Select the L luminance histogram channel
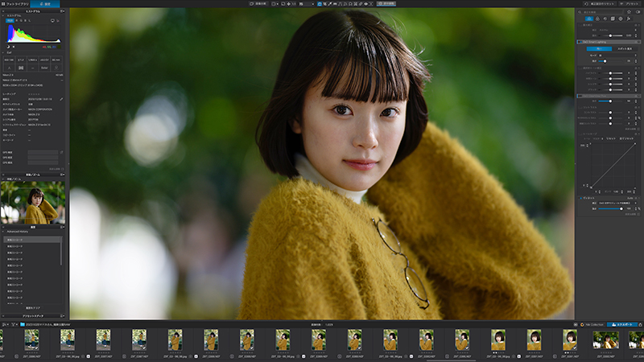Image resolution: width=644 pixels, height=362 pixels. click(x=29, y=21)
